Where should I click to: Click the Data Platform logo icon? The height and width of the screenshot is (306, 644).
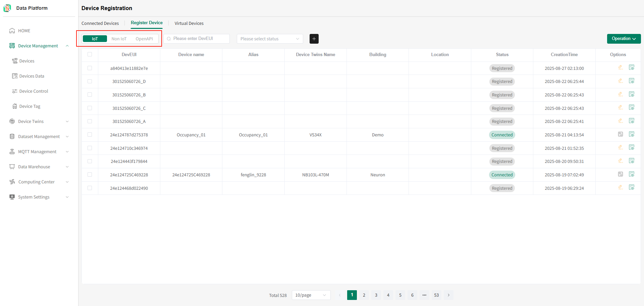(7, 8)
